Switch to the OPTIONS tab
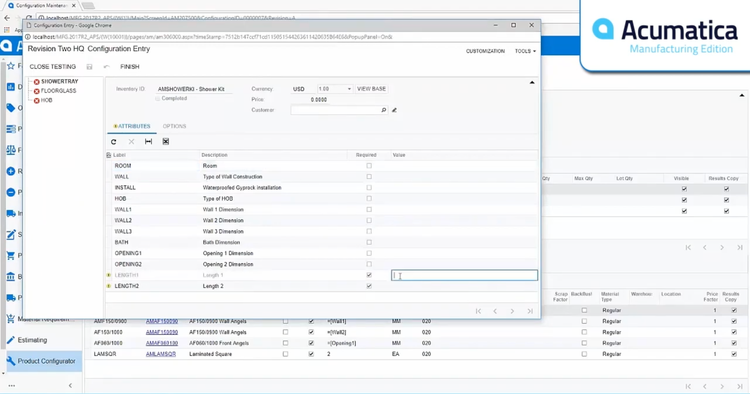Image resolution: width=750 pixels, height=394 pixels. (174, 126)
